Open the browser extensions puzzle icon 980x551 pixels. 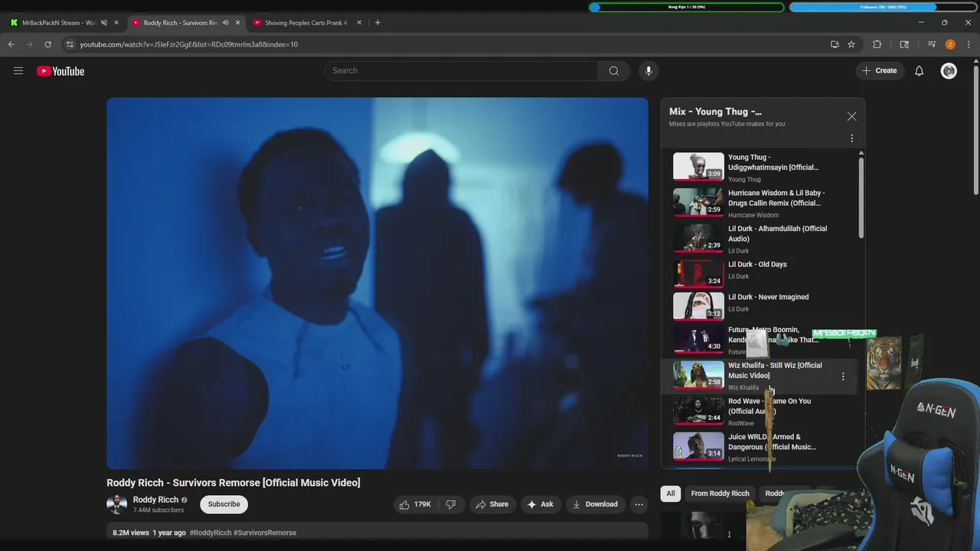(x=877, y=44)
